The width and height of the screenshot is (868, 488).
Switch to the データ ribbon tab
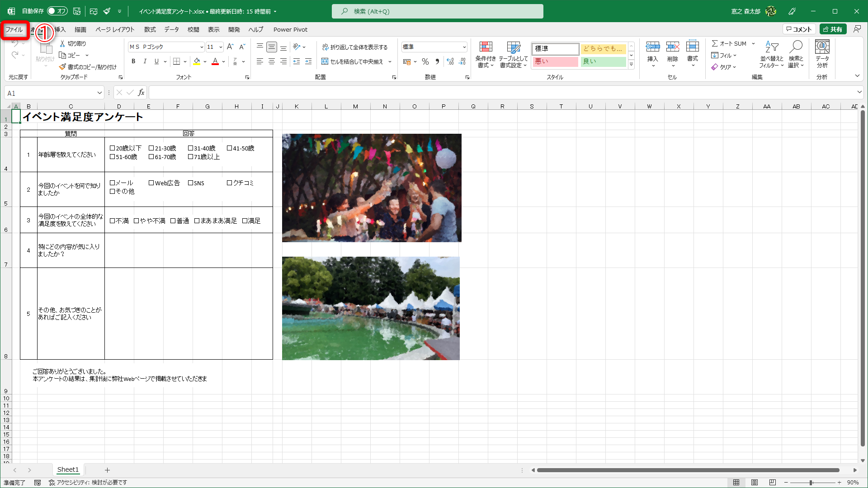point(171,29)
